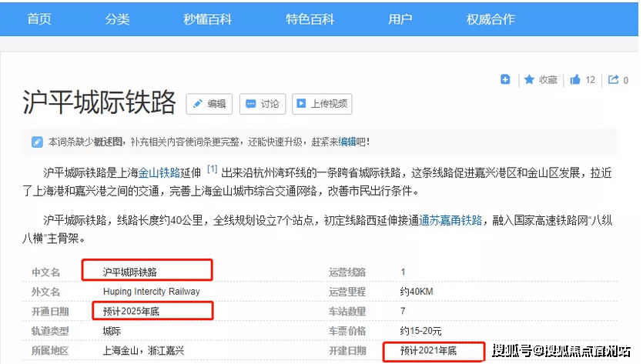
Task: Click the 编辑 link in the notice bar
Action: pos(347,142)
